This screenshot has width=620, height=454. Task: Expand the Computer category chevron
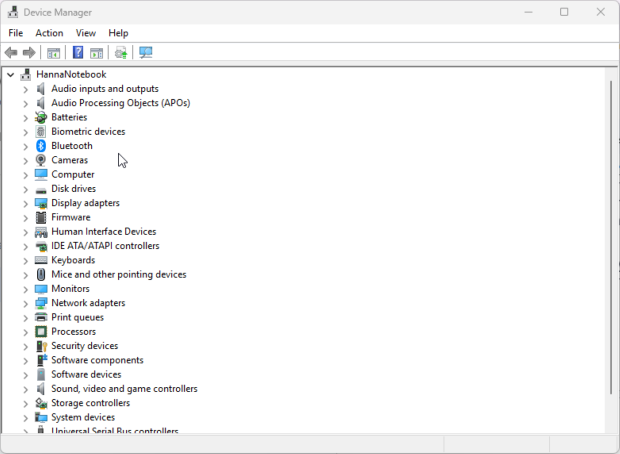click(26, 175)
